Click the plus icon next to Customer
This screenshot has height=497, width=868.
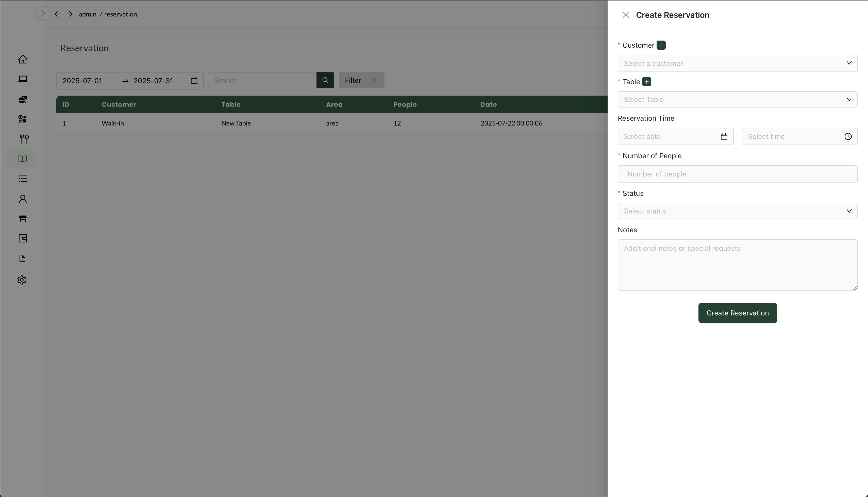(x=661, y=45)
